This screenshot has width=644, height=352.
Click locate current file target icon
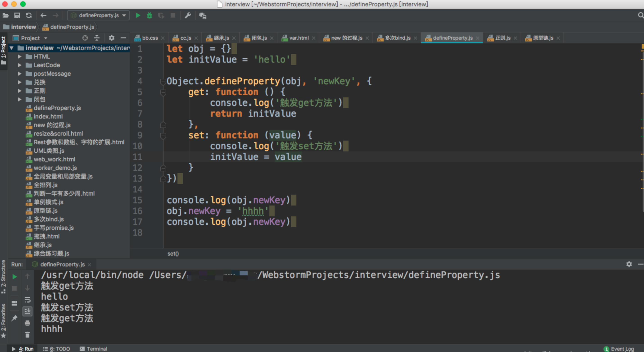pyautogui.click(x=85, y=38)
